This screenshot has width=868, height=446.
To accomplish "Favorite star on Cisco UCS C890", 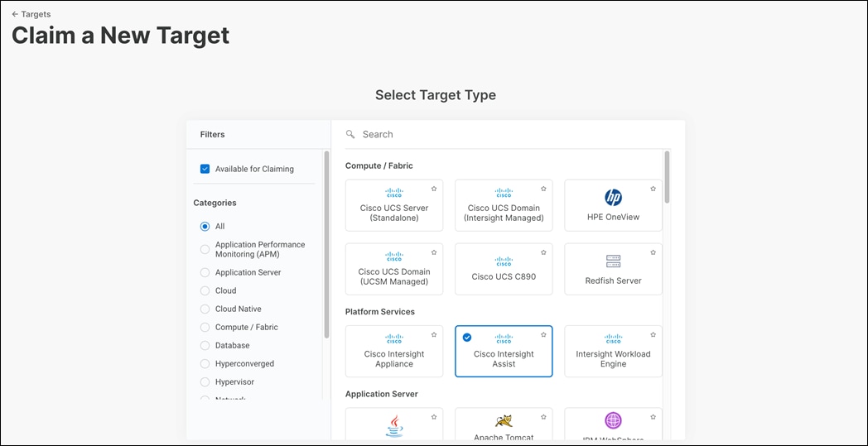I will [543, 252].
